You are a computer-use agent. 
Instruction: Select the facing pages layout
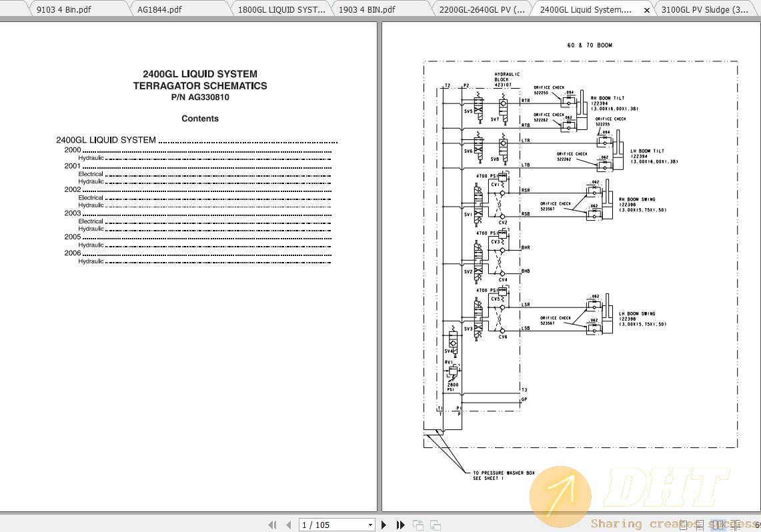[x=718, y=525]
